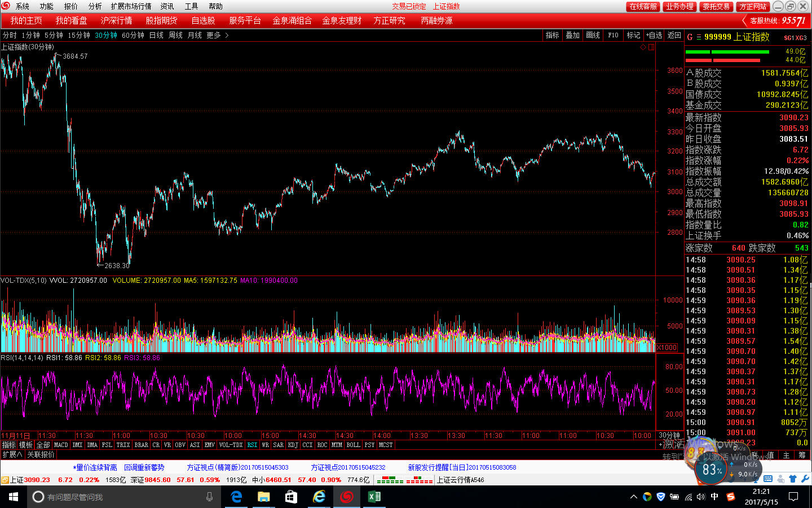This screenshot has height=508, width=812.
Task: Click 委托交易 button
Action: [716, 7]
